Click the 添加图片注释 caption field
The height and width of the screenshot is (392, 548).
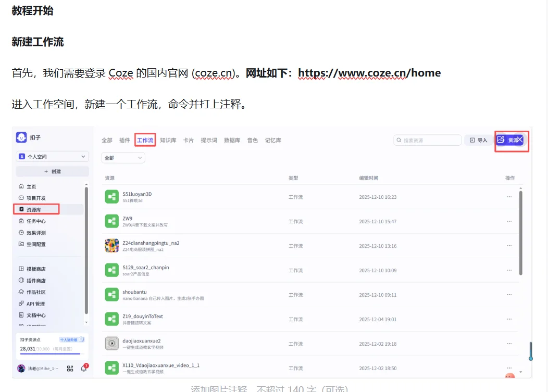[269, 388]
